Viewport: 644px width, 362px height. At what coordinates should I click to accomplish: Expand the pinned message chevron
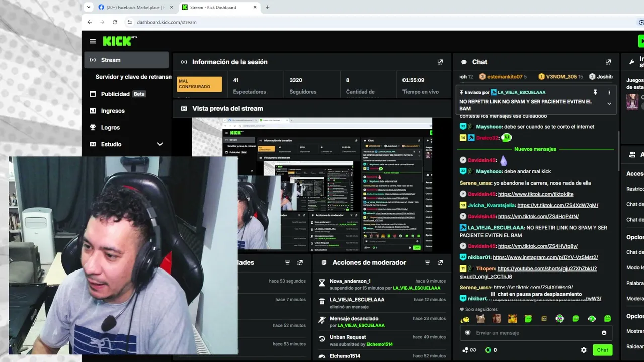[x=609, y=104]
